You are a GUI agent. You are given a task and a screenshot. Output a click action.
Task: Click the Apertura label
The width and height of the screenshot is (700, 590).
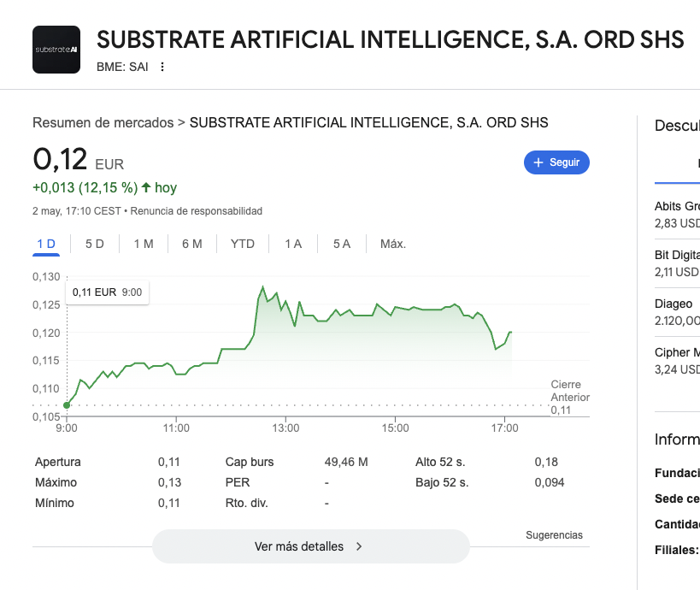[x=57, y=462]
